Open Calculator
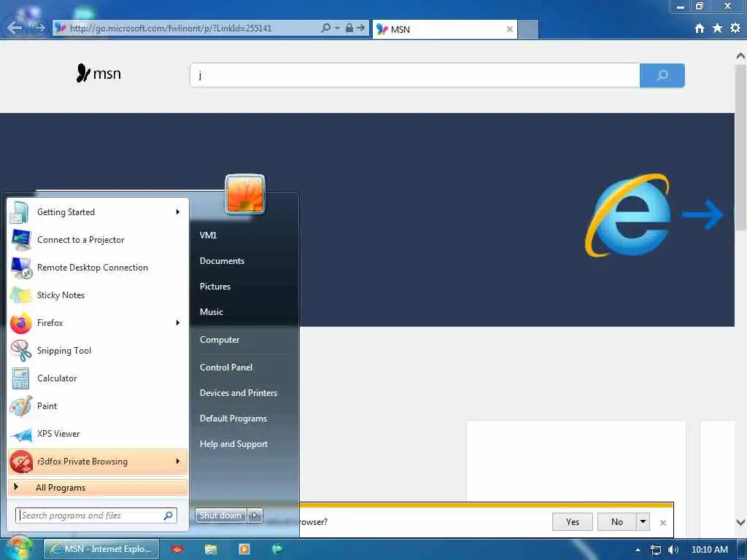This screenshot has height=560, width=747. tap(98, 378)
